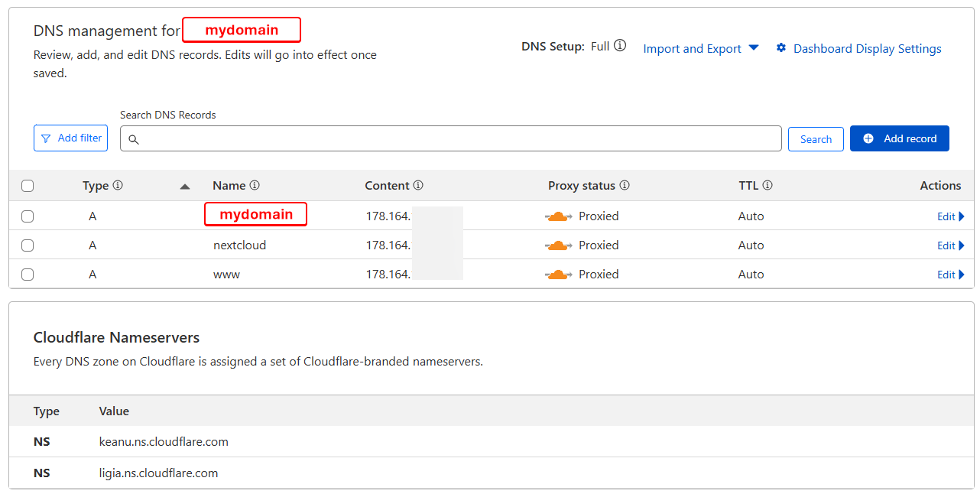Click the magnifier icon in search box

tap(134, 139)
